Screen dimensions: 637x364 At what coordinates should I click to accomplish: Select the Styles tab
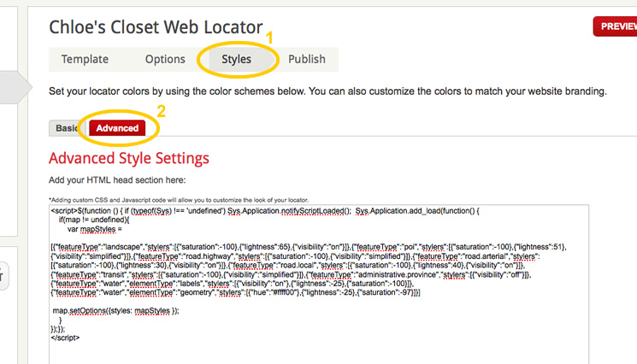pos(237,59)
